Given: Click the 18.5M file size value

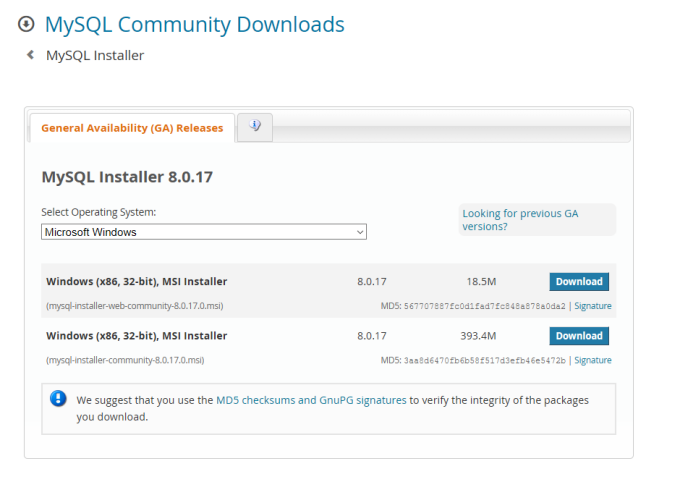Looking at the screenshot, I should pos(481,282).
